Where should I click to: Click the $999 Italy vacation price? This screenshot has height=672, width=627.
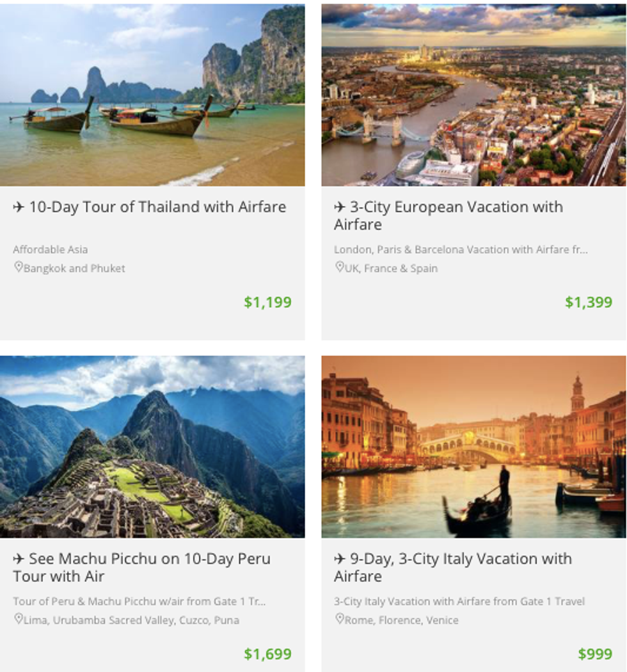tap(595, 654)
